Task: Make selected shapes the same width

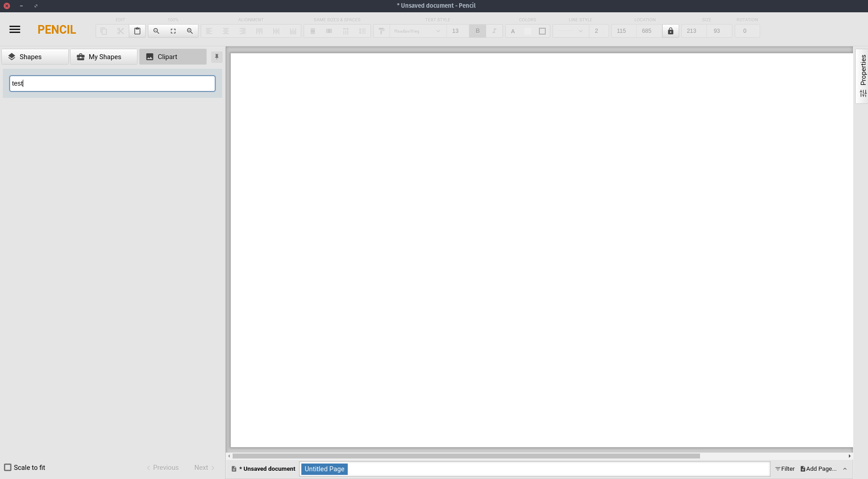Action: [313, 31]
